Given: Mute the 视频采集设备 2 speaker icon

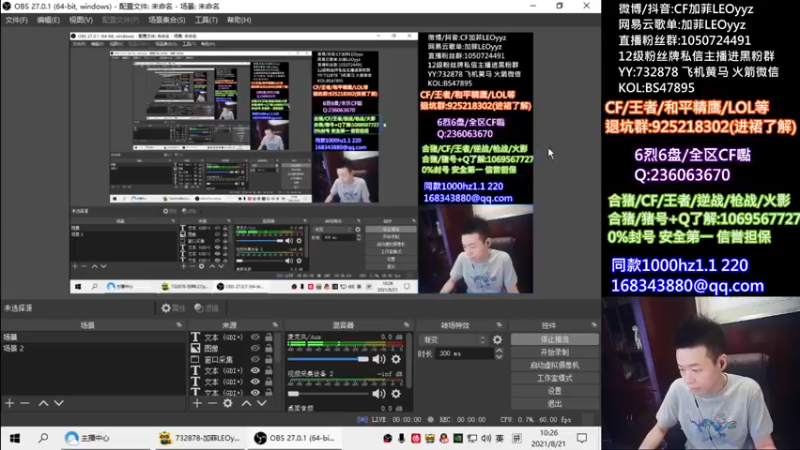Looking at the screenshot, I should point(379,393).
